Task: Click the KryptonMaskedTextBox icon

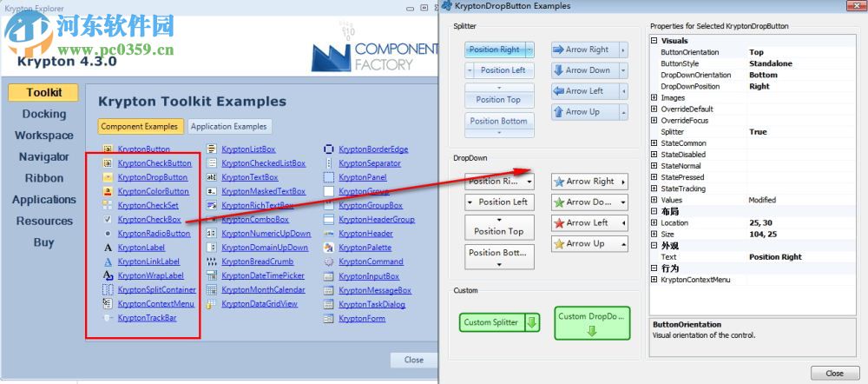Action: coord(212,191)
